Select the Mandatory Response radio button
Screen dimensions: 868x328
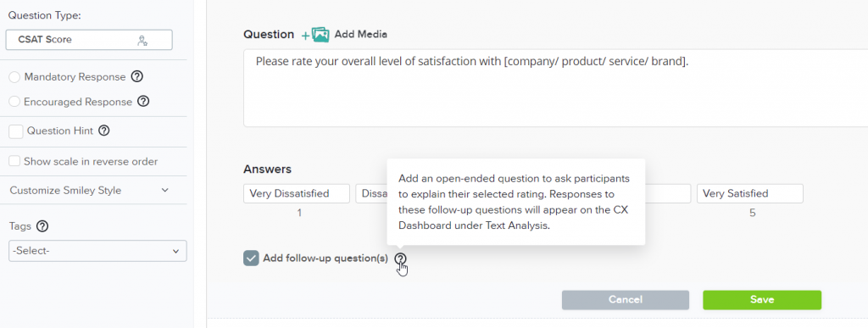pyautogui.click(x=15, y=77)
